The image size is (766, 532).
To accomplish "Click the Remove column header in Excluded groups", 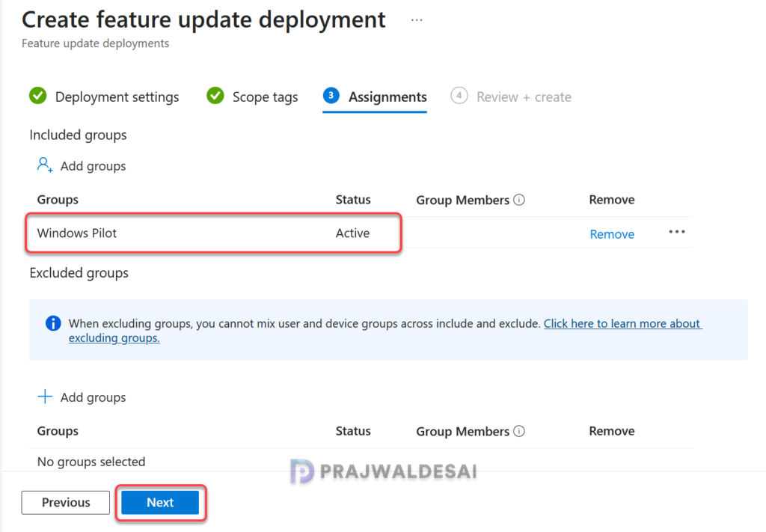I will pyautogui.click(x=612, y=431).
